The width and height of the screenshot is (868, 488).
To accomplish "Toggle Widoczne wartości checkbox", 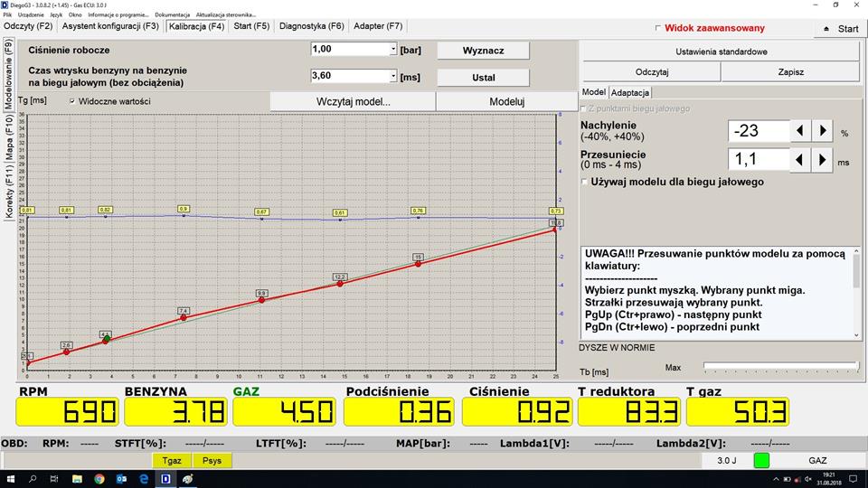I will coord(72,101).
